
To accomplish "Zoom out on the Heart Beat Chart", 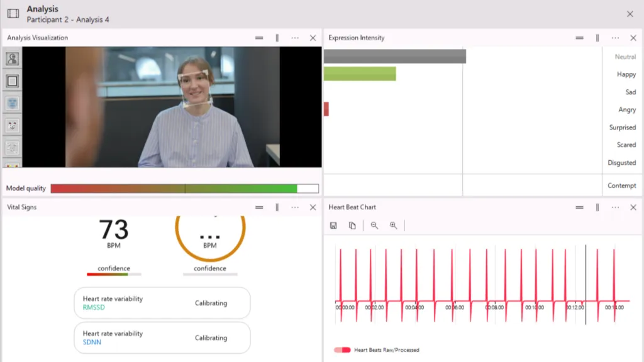I will pos(374,226).
